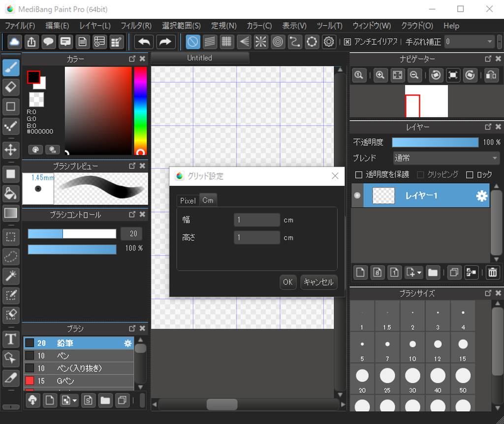The height and width of the screenshot is (424, 504).
Task: Flip the view in Navigator
Action: 492,75
